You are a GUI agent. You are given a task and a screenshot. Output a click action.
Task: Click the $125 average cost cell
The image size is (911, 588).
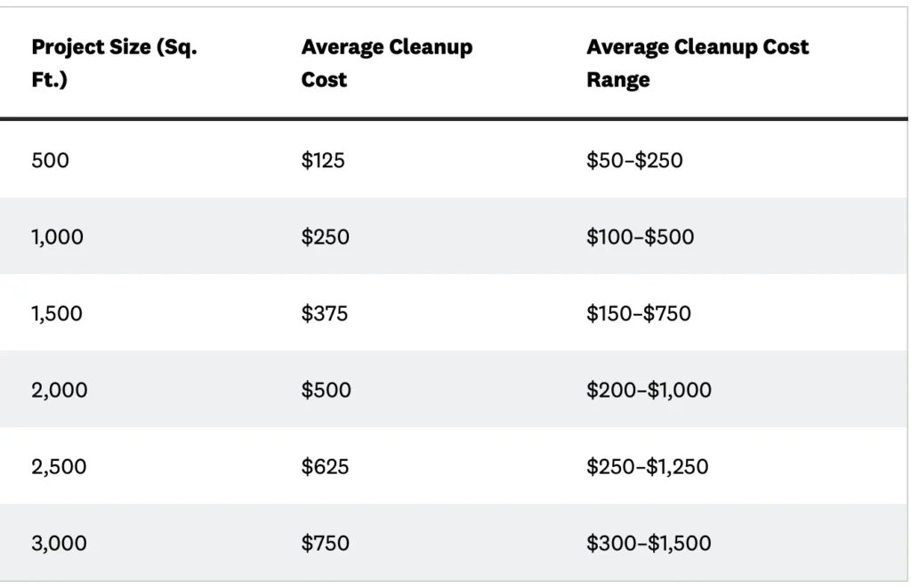tap(323, 161)
